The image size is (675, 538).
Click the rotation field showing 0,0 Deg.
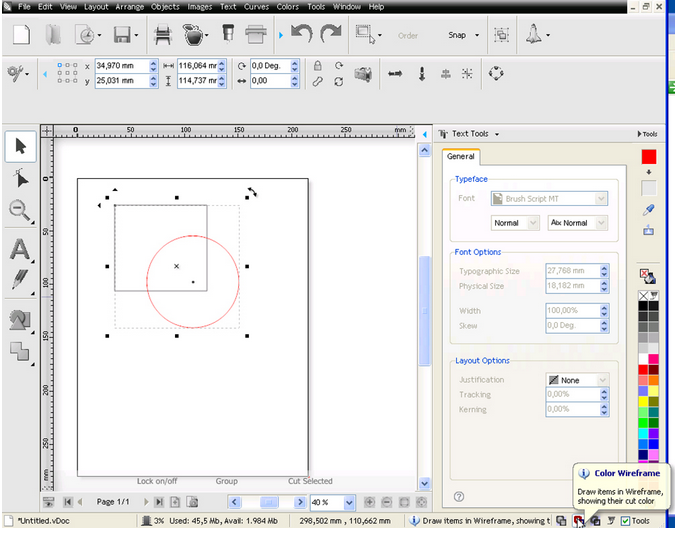(270, 66)
